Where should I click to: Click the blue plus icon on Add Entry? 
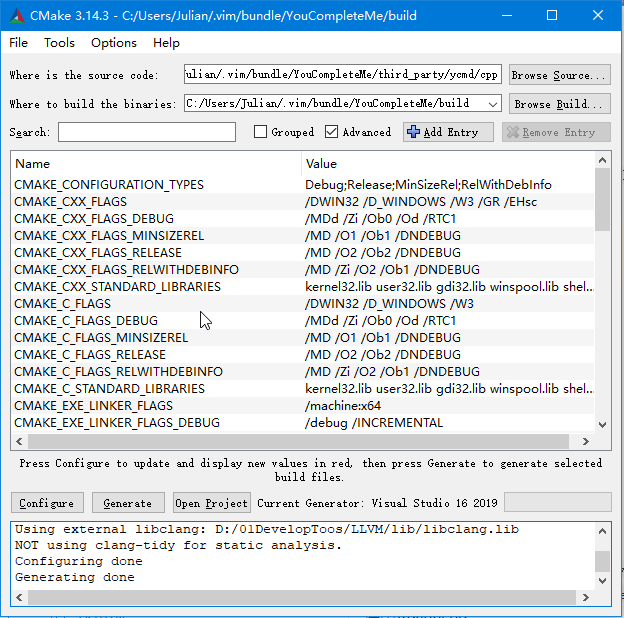click(x=413, y=132)
